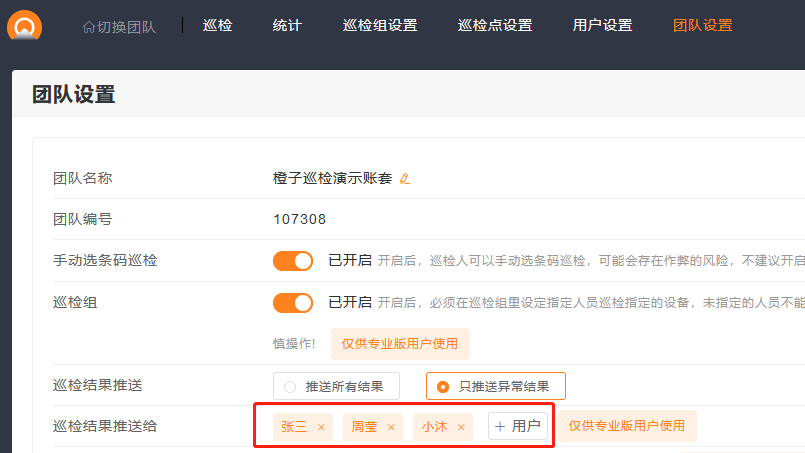The width and height of the screenshot is (805, 453).
Task: Add a user with the + 用户 button
Action: tap(518, 426)
